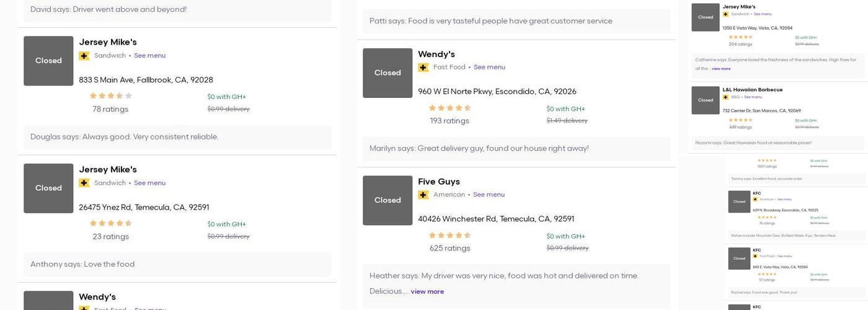The image size is (868, 310).
Task: Select the Five Guys Closed thumbnail
Action: 387,200
